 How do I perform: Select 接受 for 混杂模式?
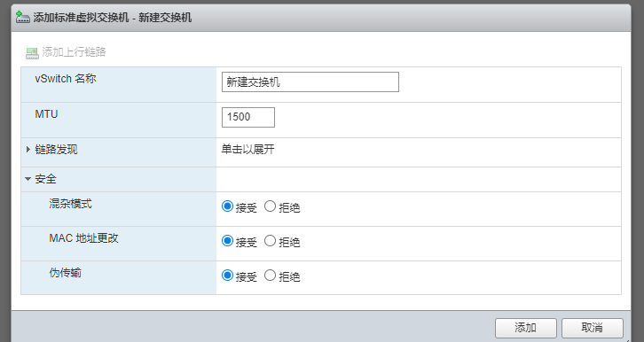coord(227,206)
